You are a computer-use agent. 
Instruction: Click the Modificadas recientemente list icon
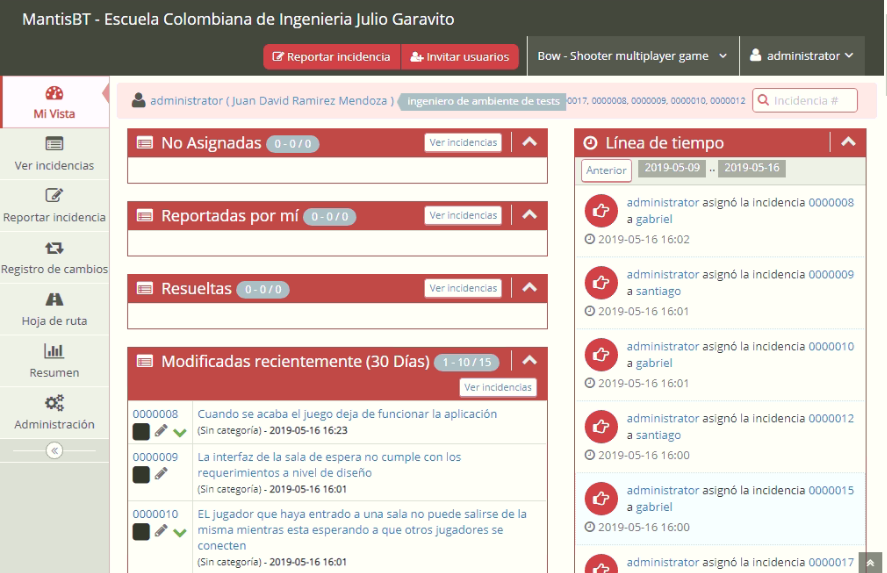[x=145, y=361]
